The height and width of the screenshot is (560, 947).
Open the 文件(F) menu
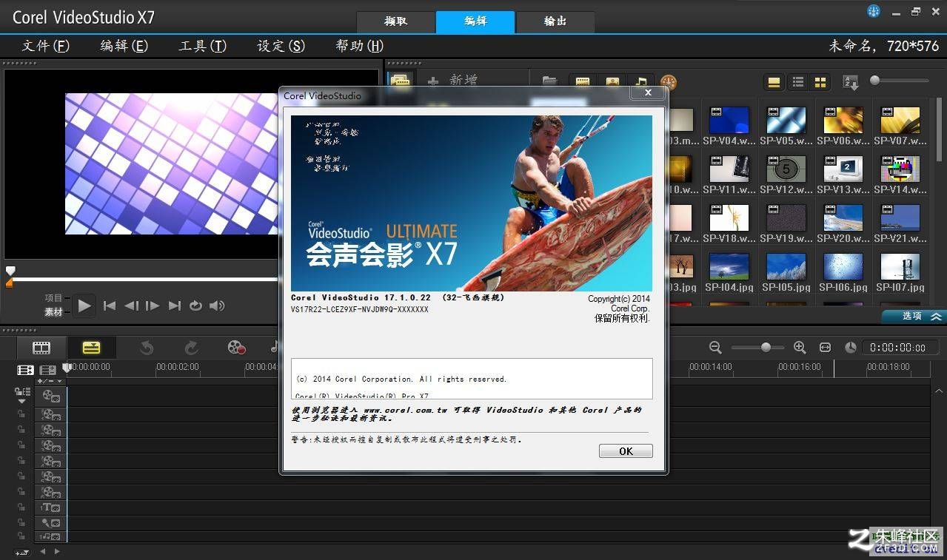pos(45,46)
